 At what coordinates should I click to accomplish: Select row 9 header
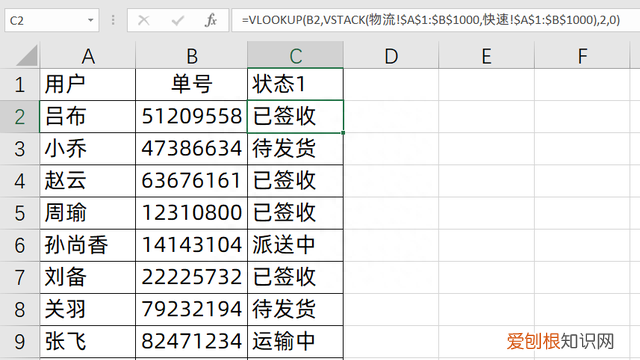[20, 342]
